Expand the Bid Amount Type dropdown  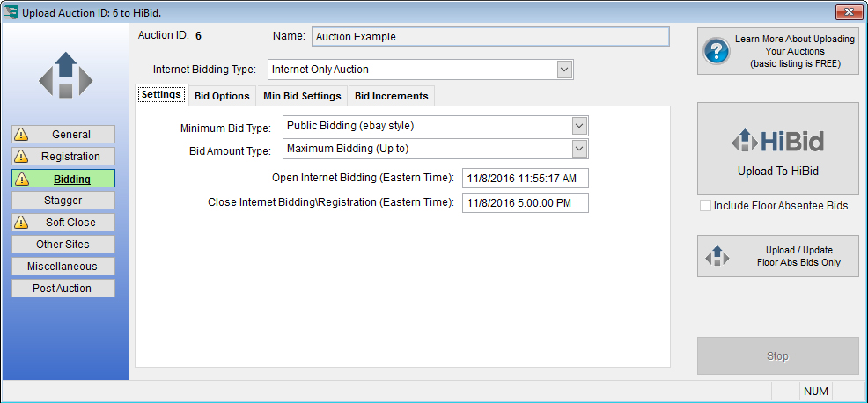[579, 149]
